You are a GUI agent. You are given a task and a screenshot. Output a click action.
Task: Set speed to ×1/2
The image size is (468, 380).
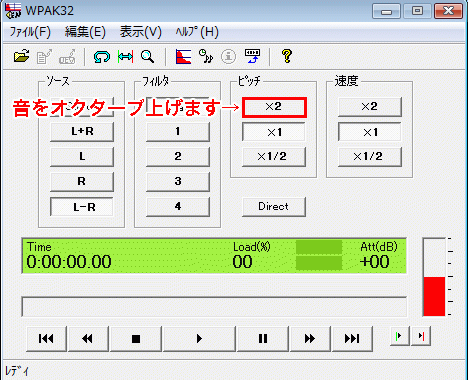coord(370,157)
